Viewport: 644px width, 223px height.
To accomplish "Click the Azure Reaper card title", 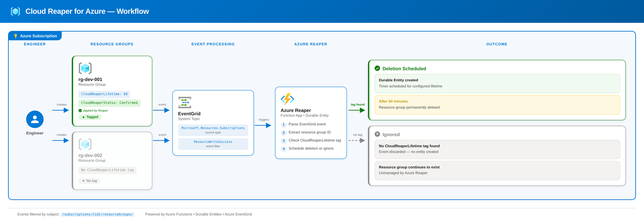I will coord(296,110).
